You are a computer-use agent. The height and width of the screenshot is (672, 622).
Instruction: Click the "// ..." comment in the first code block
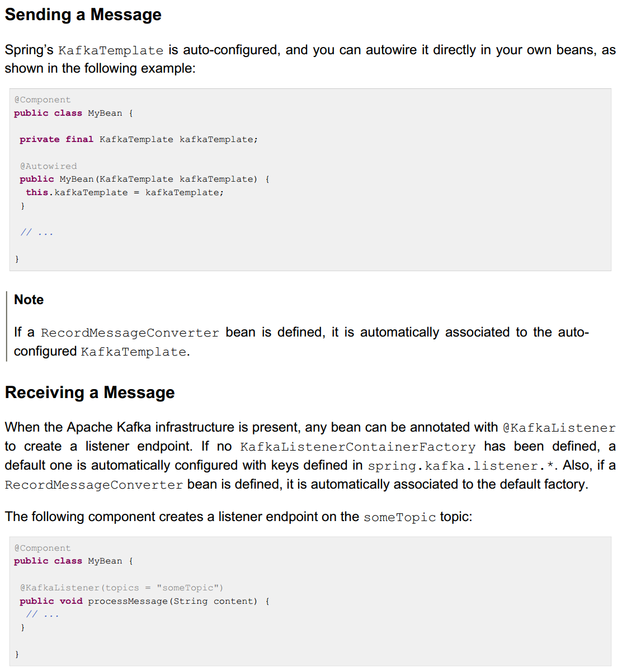37,232
